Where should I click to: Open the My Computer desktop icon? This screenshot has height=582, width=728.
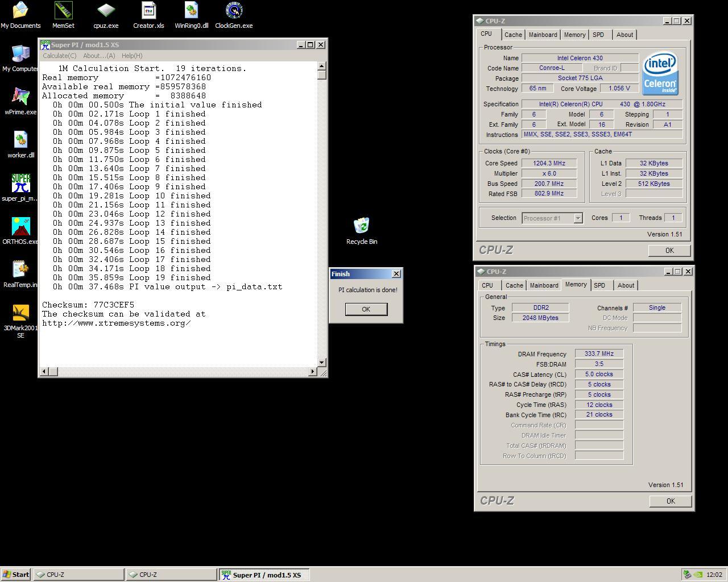click(20, 59)
